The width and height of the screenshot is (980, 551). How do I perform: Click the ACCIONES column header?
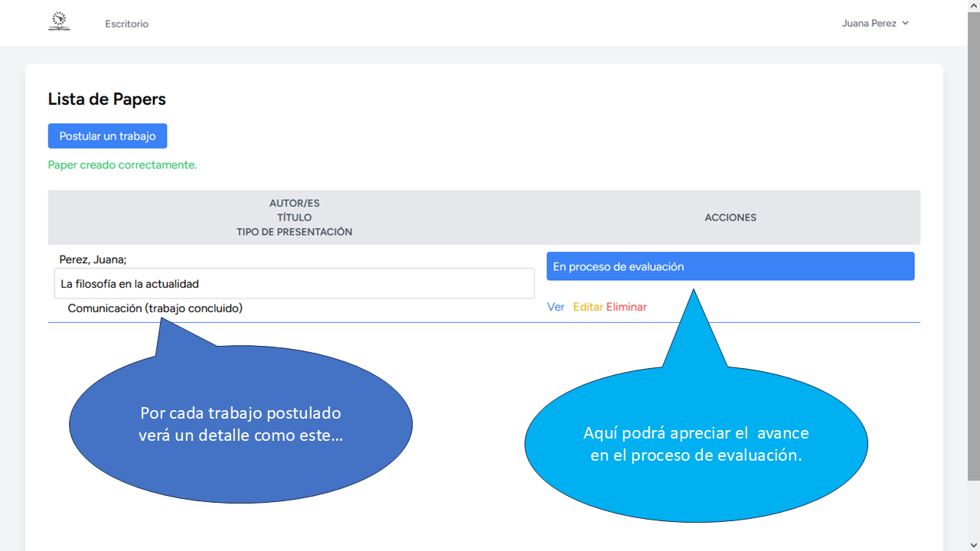[x=730, y=217]
